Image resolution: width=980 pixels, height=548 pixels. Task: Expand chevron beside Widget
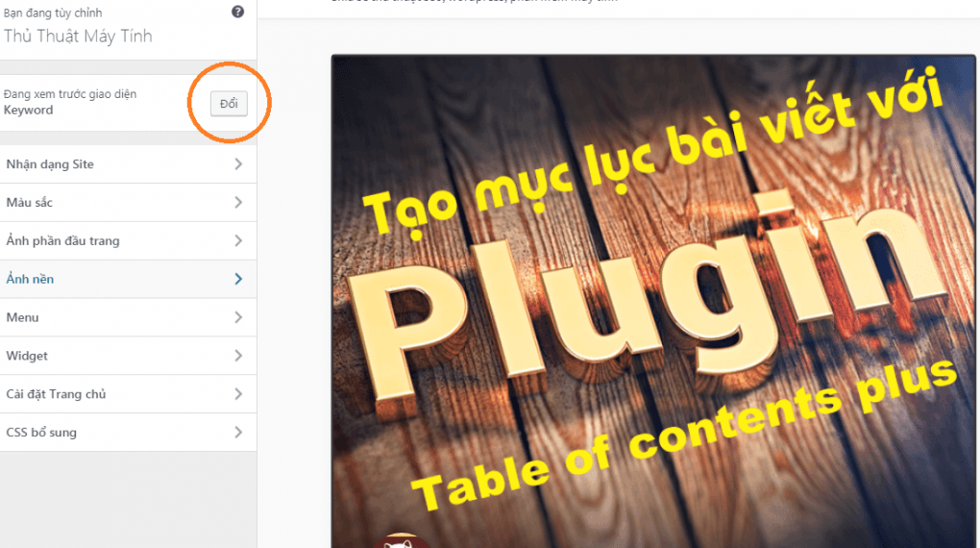click(238, 356)
